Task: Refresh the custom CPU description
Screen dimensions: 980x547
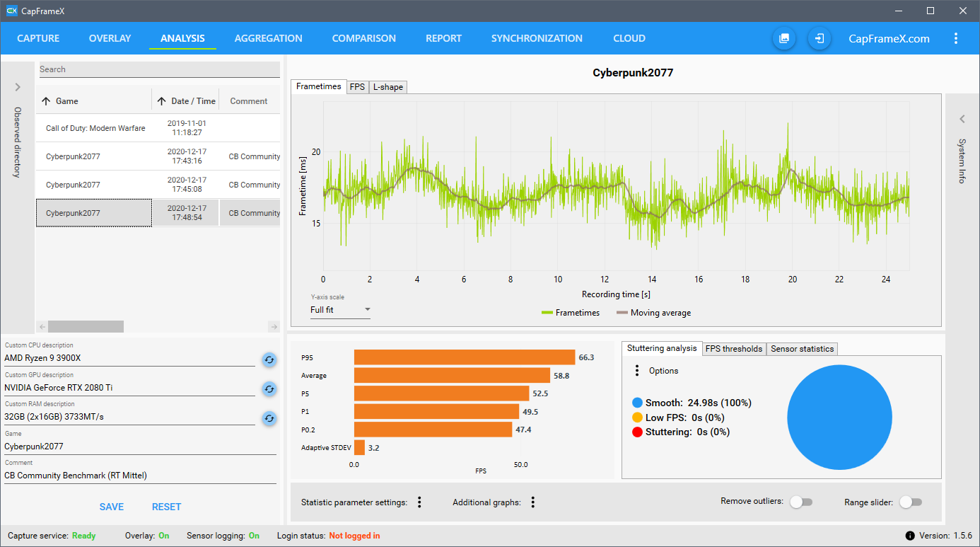Action: point(269,359)
